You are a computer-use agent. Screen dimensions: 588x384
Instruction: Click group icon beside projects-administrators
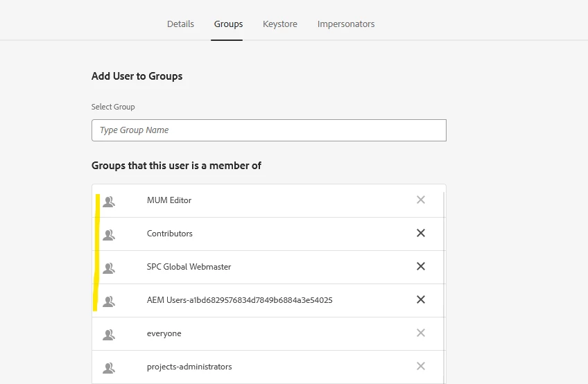109,367
